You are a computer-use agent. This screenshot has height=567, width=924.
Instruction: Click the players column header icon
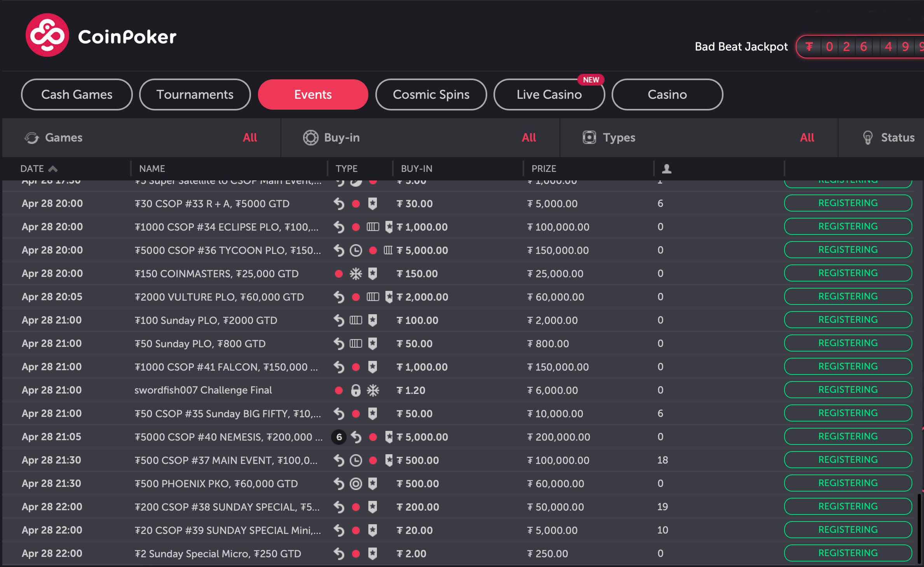tap(666, 168)
